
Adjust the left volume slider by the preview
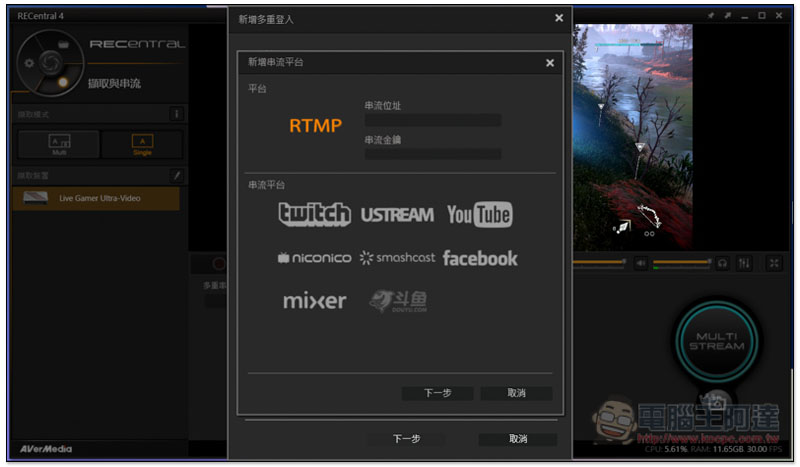pos(599,262)
